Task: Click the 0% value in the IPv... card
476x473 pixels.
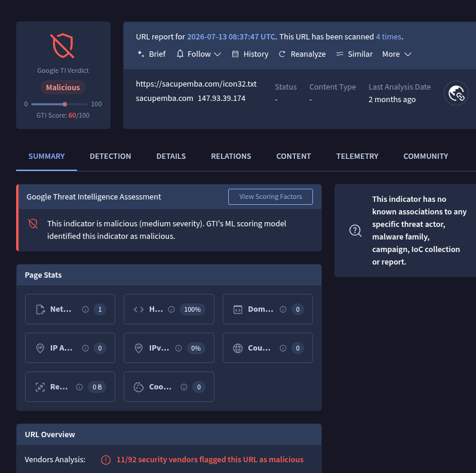Action: point(196,348)
